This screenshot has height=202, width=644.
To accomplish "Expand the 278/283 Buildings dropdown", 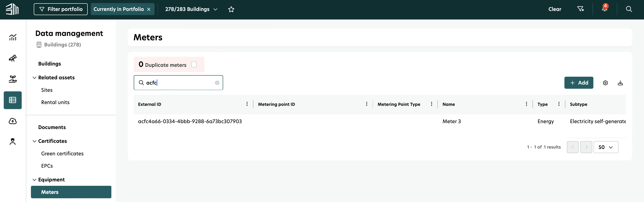I will [215, 9].
